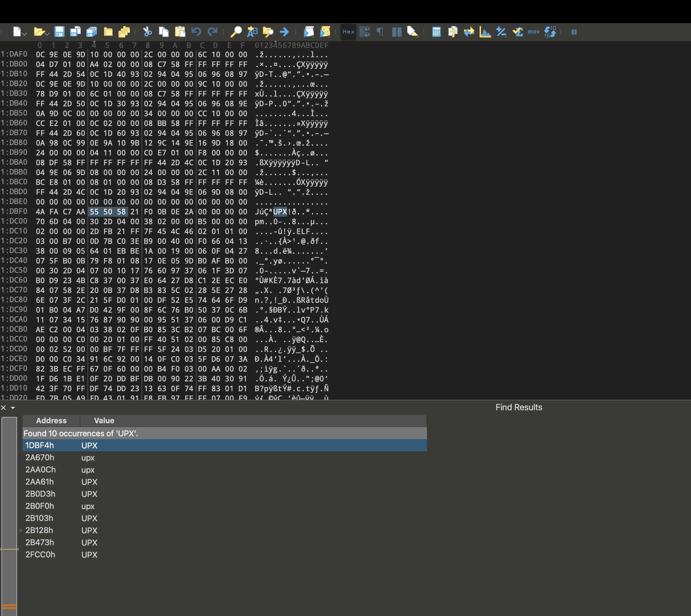Select the 'Found 10 occurrences' summary row
This screenshot has width=691, height=616.
(225, 433)
